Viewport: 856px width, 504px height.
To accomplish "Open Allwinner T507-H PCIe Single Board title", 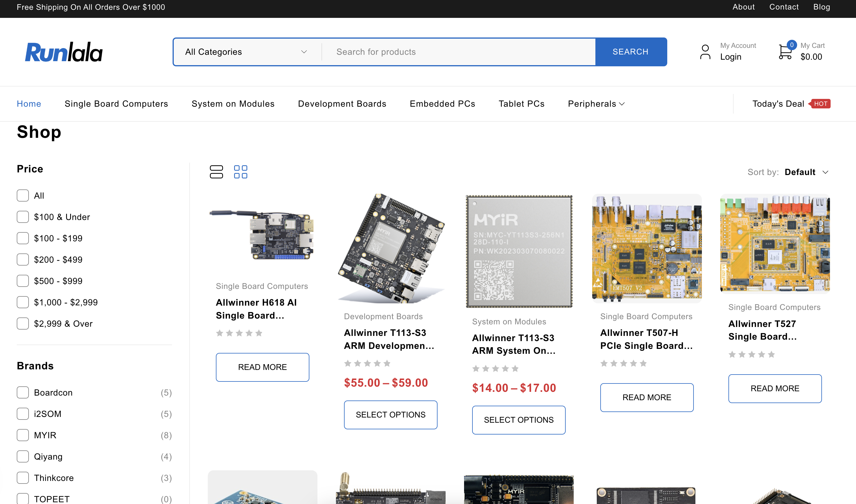I will [x=646, y=339].
